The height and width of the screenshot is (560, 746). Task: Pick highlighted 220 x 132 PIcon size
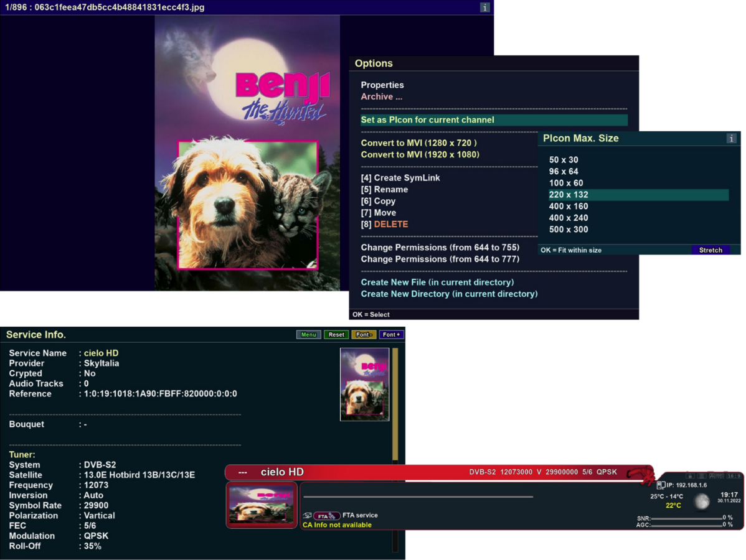tap(638, 195)
